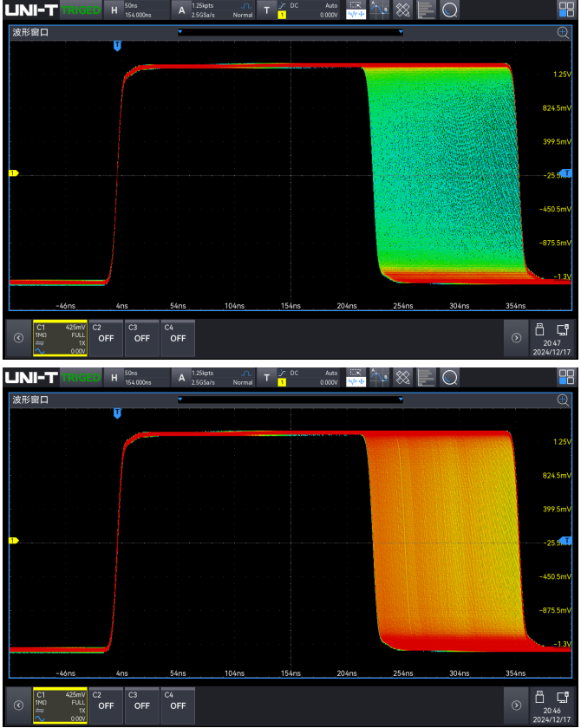Select the highlighted waveform display icon in the green-trace capture
581x728 pixels.
pyautogui.click(x=356, y=11)
